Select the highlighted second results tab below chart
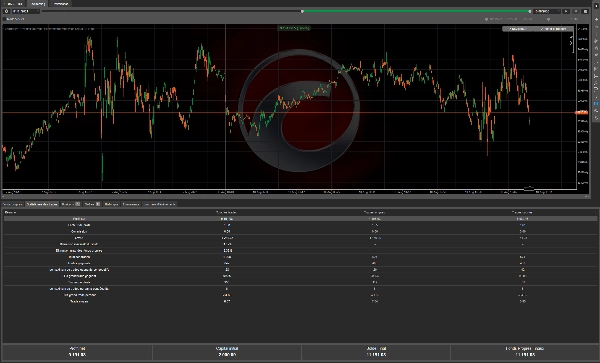 [42, 204]
